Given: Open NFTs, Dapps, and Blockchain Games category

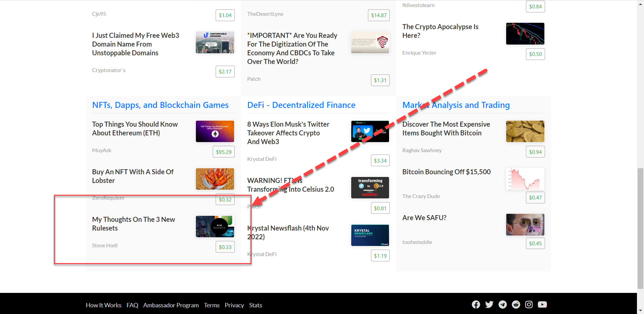Looking at the screenshot, I should pos(160,105).
